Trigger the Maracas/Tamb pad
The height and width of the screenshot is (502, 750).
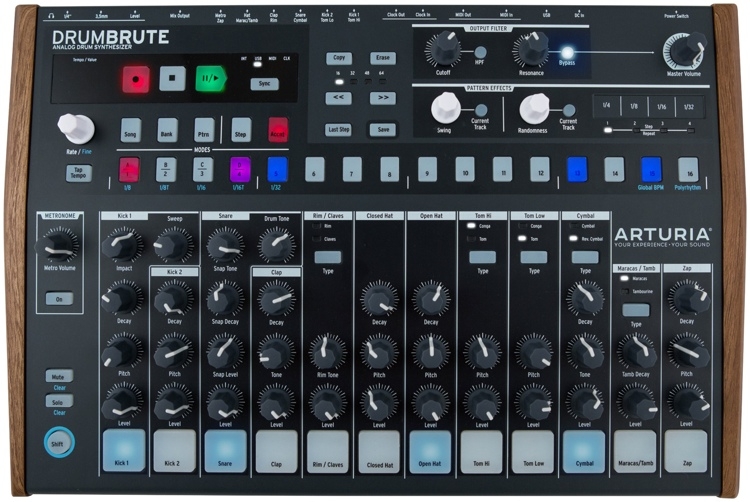point(635,451)
